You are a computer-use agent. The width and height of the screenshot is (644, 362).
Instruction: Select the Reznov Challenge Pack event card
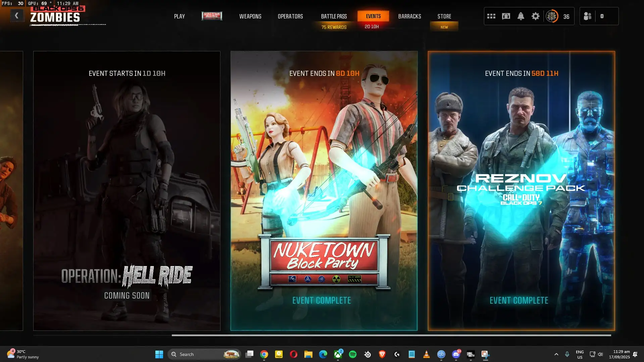(x=521, y=191)
